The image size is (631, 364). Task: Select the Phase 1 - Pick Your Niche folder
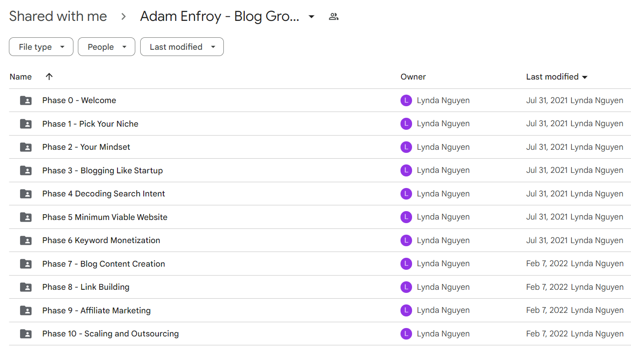[x=320, y=124]
